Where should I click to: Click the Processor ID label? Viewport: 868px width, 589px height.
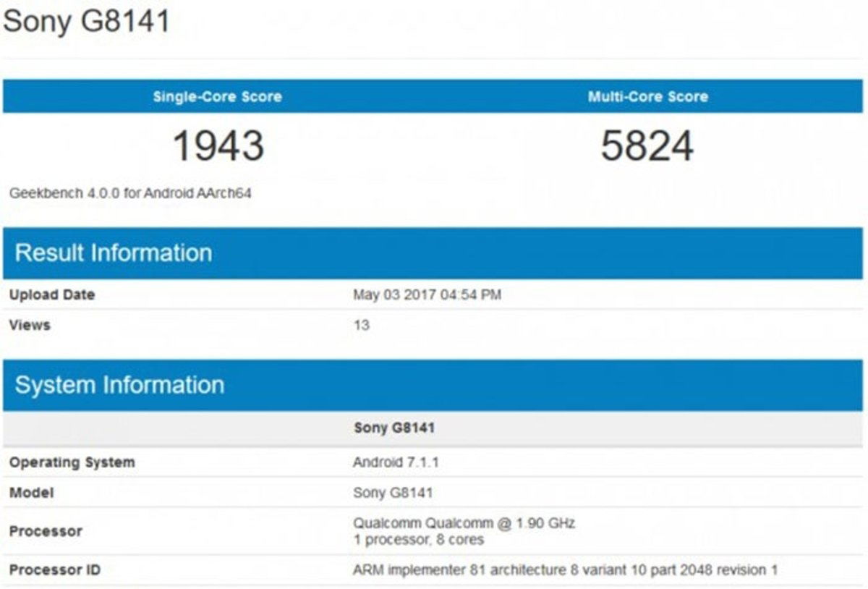click(x=55, y=570)
